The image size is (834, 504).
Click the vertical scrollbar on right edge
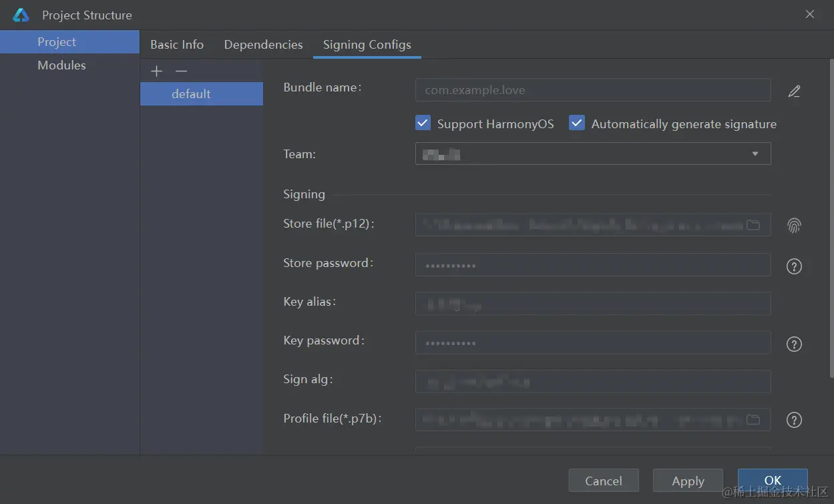coord(831,219)
